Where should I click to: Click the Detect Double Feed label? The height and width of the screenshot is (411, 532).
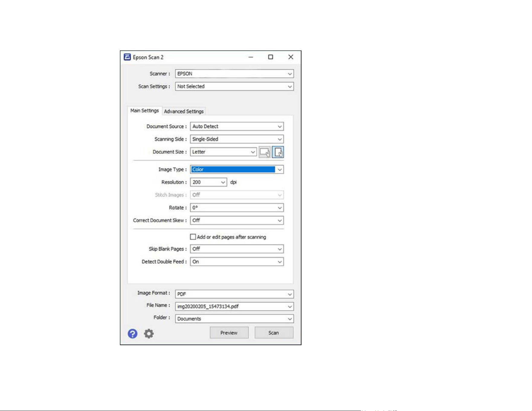click(164, 262)
